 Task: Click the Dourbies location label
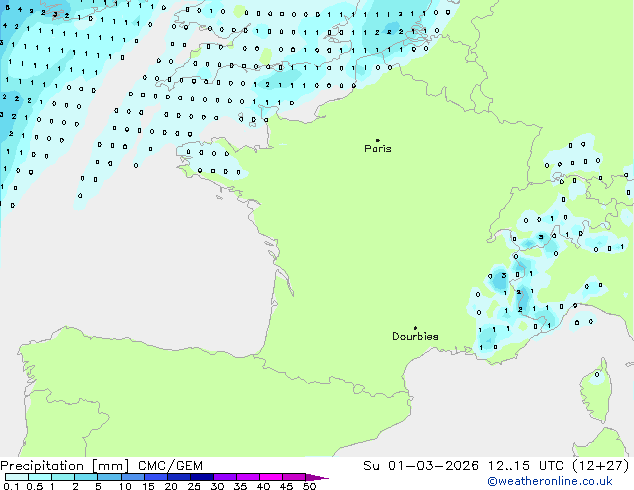click(x=415, y=336)
